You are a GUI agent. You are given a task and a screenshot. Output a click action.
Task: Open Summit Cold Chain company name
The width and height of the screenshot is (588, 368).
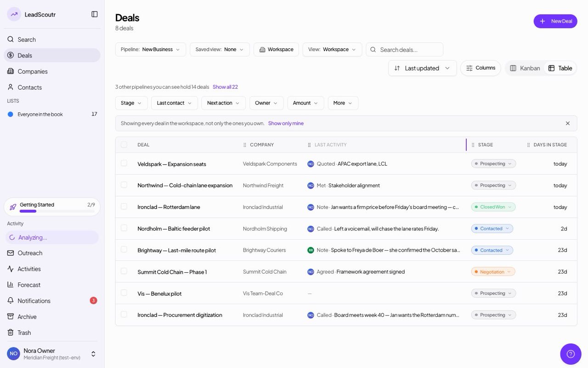coord(265,272)
